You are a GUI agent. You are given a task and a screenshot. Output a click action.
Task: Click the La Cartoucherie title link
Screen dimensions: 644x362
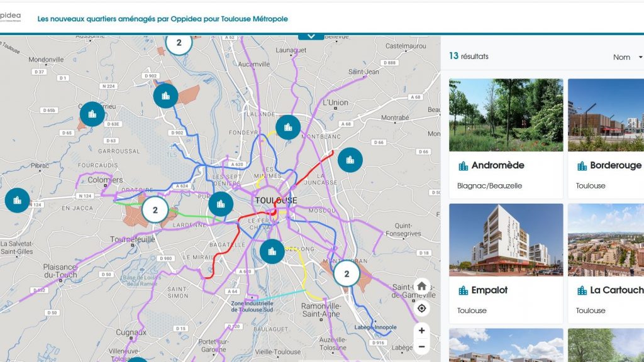[x=617, y=290]
